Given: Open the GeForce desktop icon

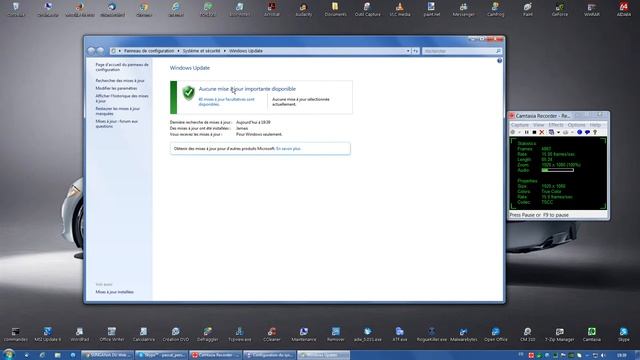Looking at the screenshot, I should 559,10.
